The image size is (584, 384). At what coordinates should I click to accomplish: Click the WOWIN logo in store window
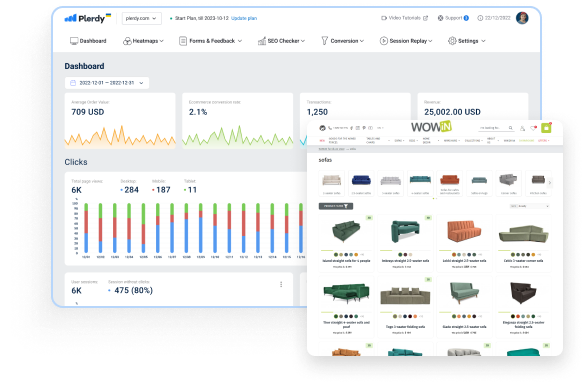pos(431,127)
